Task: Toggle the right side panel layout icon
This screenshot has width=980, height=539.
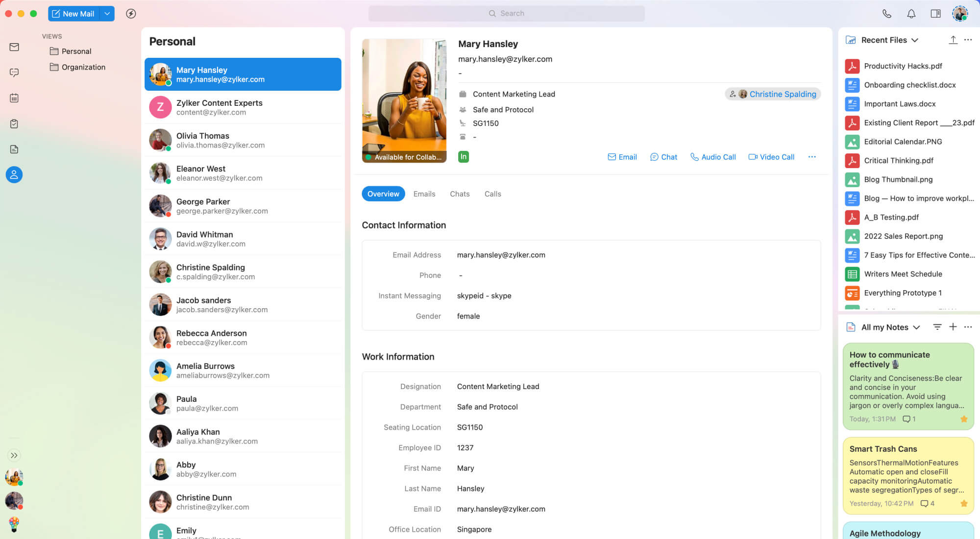Action: tap(935, 14)
